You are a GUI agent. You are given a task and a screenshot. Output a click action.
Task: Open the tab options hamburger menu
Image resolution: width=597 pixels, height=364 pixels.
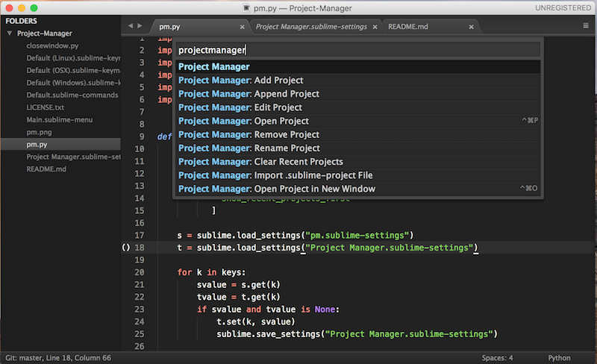pyautogui.click(x=586, y=25)
